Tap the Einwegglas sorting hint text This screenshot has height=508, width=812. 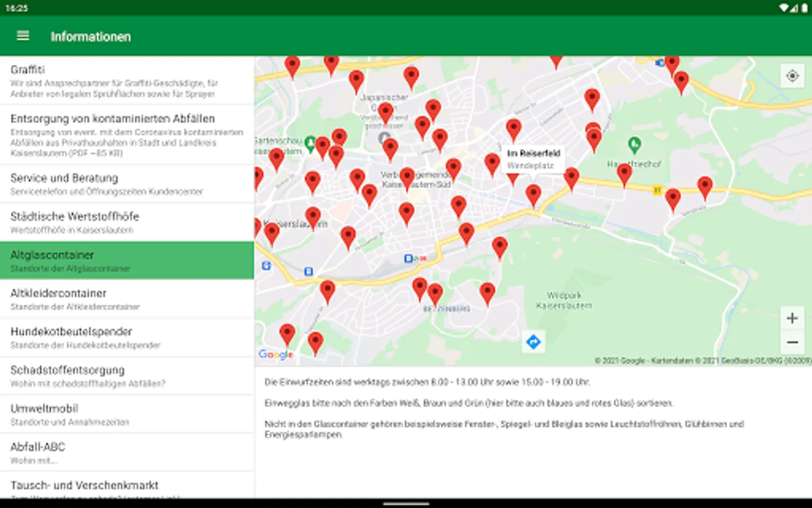pos(469,403)
